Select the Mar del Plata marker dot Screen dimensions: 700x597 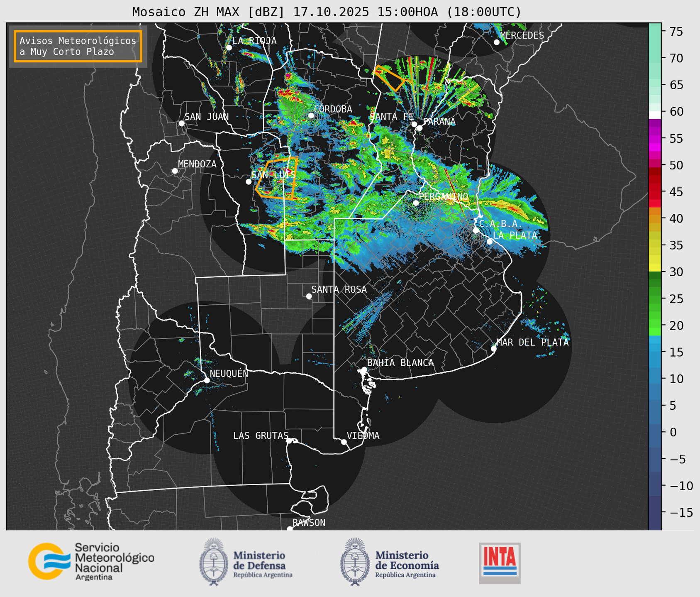click(494, 349)
